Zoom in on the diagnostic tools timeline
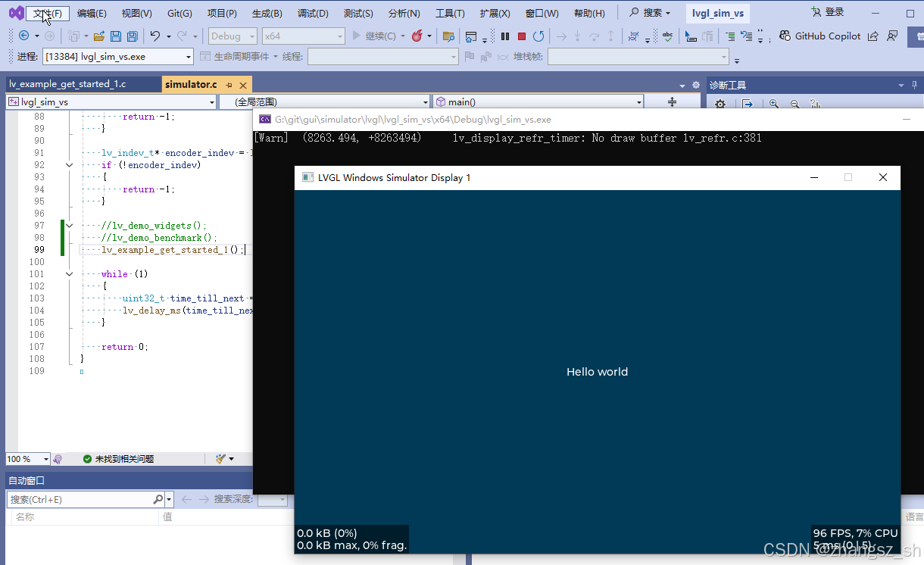The image size is (924, 565). point(774,105)
